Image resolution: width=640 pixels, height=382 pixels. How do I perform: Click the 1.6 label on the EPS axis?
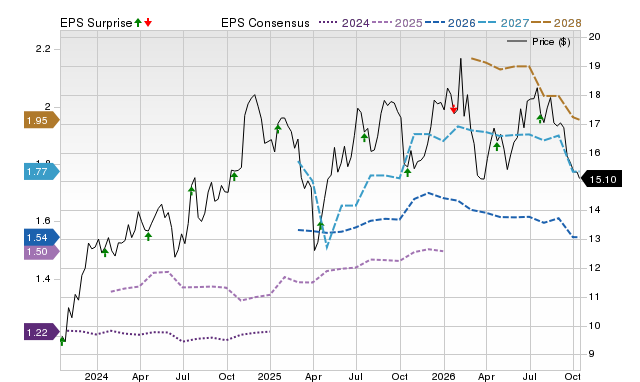pos(43,221)
